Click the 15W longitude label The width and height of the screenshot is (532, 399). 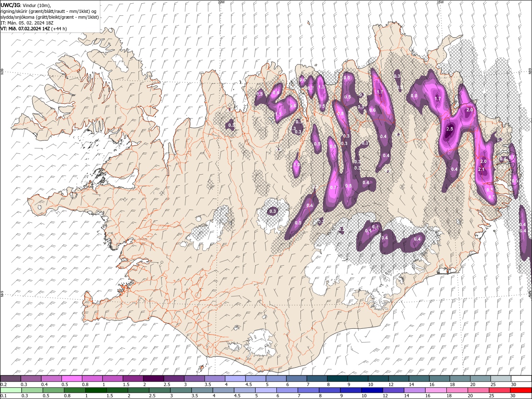point(440,2)
